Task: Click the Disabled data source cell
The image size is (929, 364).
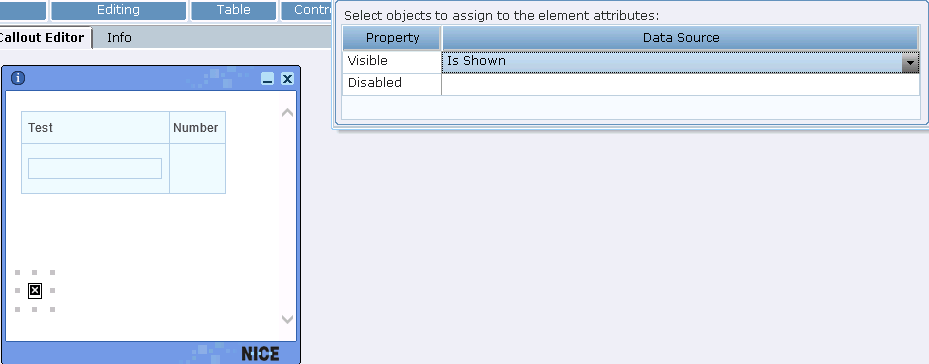Action: click(680, 84)
